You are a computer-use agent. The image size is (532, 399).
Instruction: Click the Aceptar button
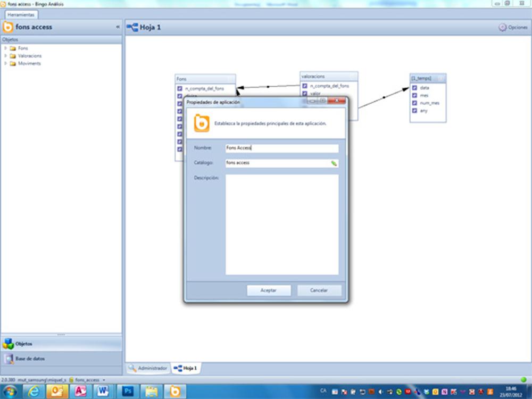pos(269,290)
